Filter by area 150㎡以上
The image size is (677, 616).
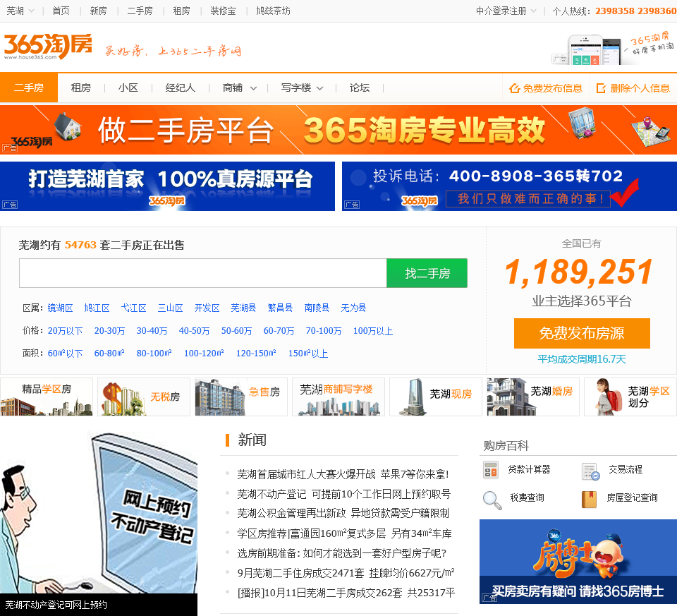[308, 354]
